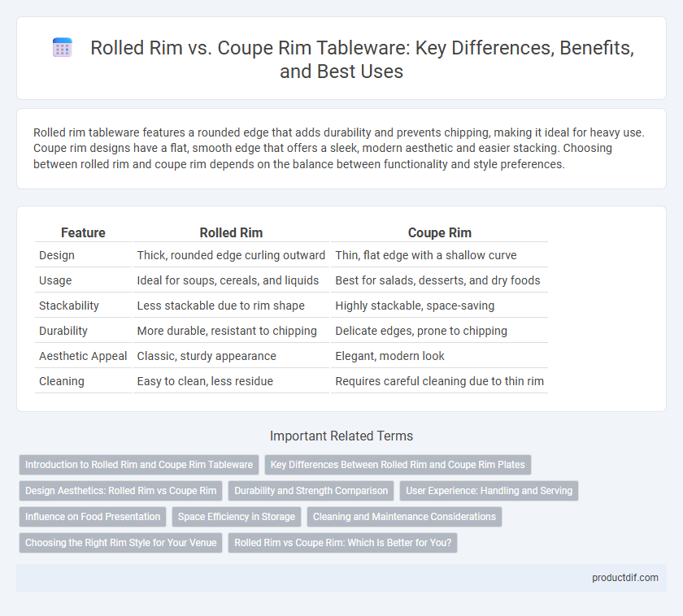This screenshot has width=683, height=616.
Task: Click 'Choosing the Right Rim Style for Your Venue'
Action: 120,543
